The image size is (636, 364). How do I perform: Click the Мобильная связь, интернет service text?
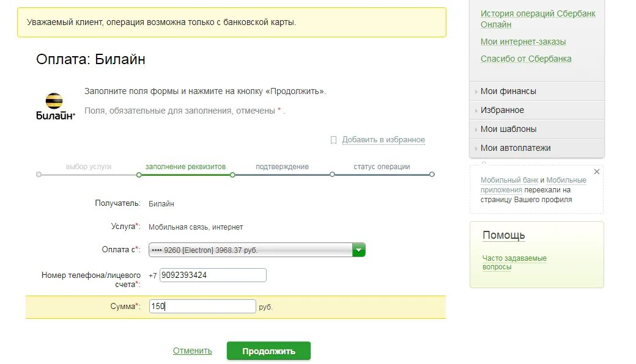click(x=196, y=227)
